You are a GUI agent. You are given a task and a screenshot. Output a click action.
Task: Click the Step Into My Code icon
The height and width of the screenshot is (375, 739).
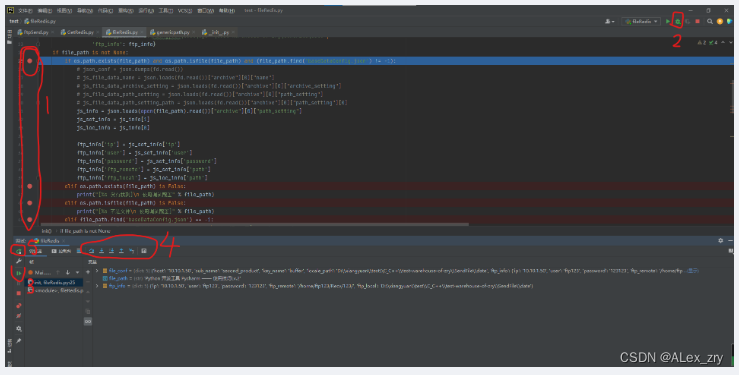tap(112, 251)
